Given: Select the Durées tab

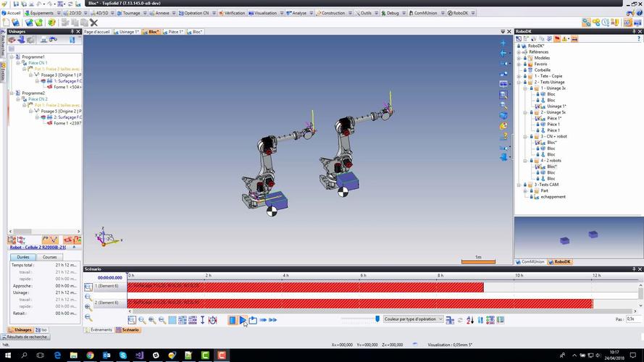Looking at the screenshot, I should [23, 257].
